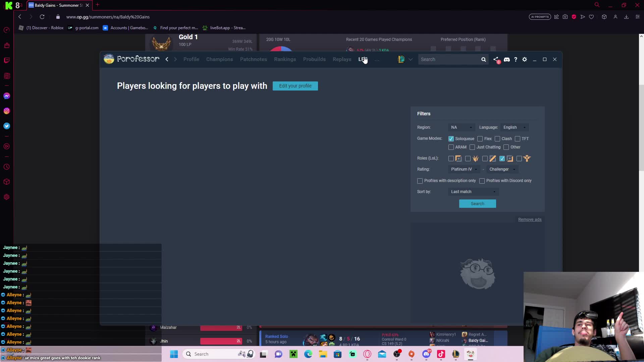644x362 pixels.
Task: Switch to the Patchnotes tab
Action: tap(254, 59)
